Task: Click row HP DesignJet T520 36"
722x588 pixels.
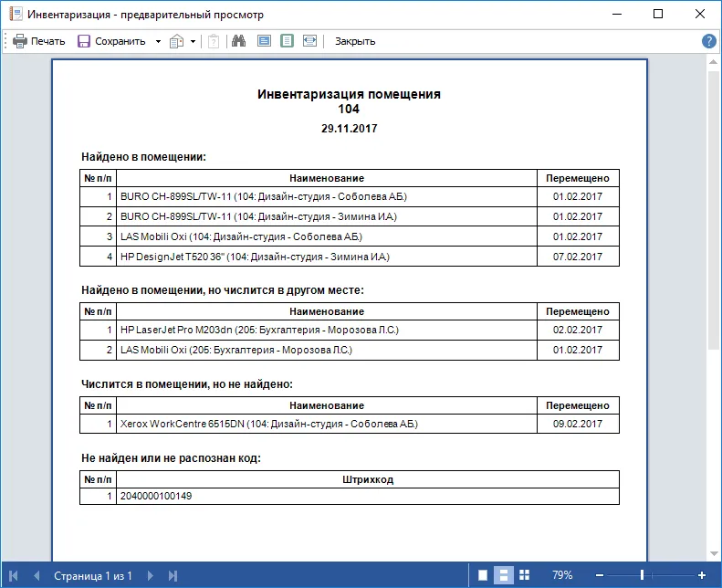Action: (350, 257)
